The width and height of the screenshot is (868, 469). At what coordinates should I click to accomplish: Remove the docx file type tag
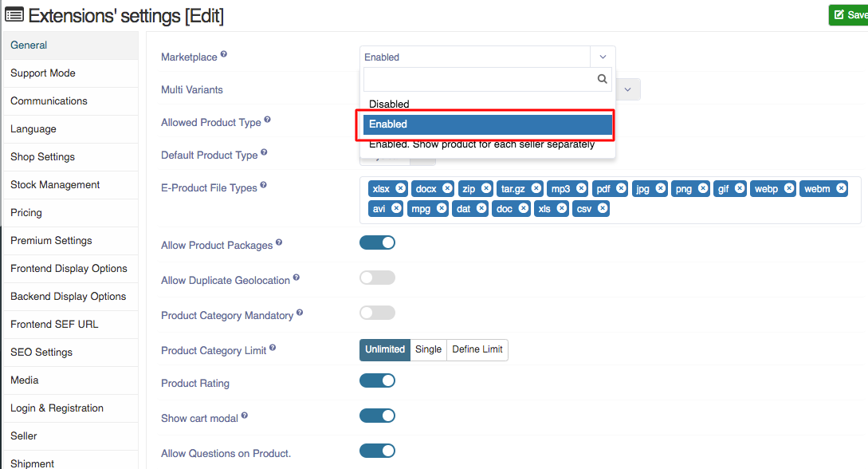(x=447, y=188)
